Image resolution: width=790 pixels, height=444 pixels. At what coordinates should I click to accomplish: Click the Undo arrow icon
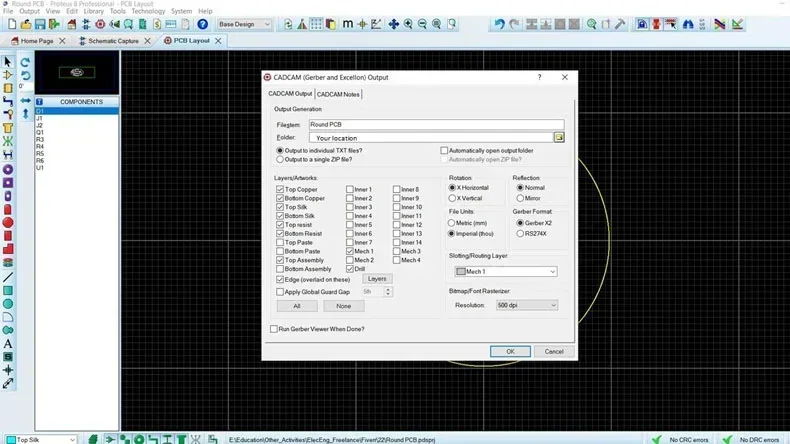click(x=499, y=24)
